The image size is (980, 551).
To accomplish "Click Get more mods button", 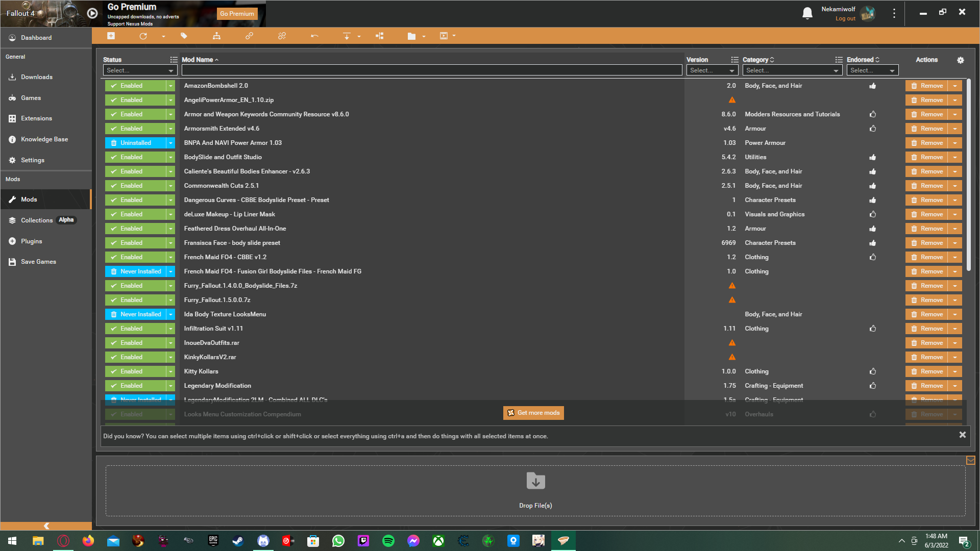I will (533, 413).
